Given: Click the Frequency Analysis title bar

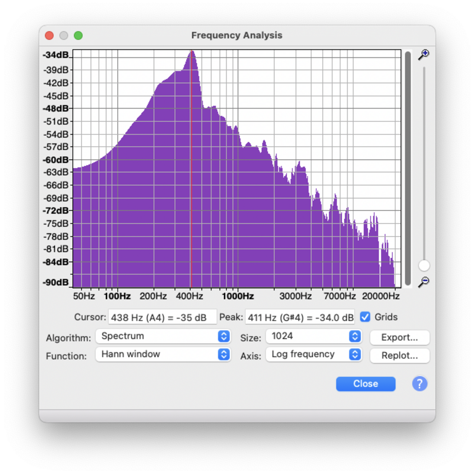Looking at the screenshot, I should point(237,35).
